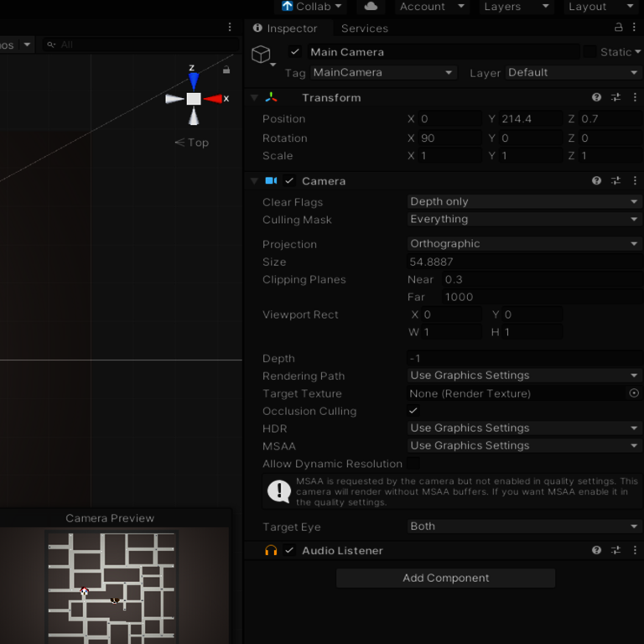Toggle Allow Dynamic Resolution checkbox
Viewport: 644px width, 644px height.
tap(413, 463)
